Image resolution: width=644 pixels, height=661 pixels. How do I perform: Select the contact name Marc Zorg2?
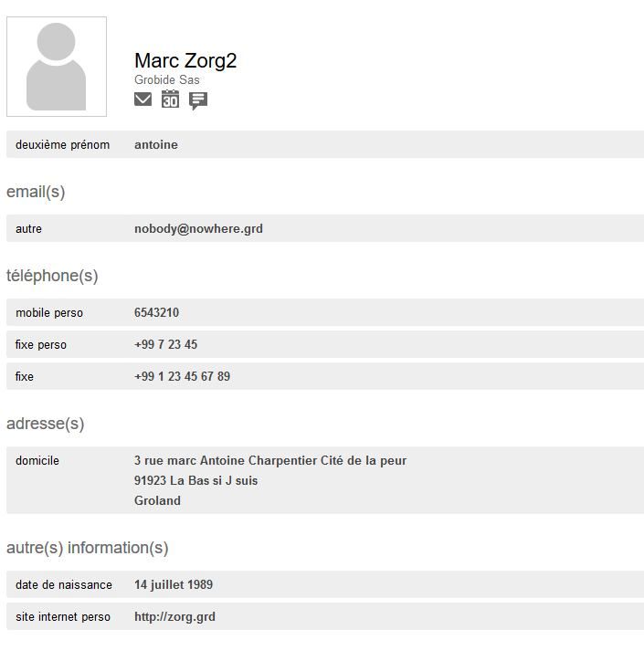(x=185, y=60)
